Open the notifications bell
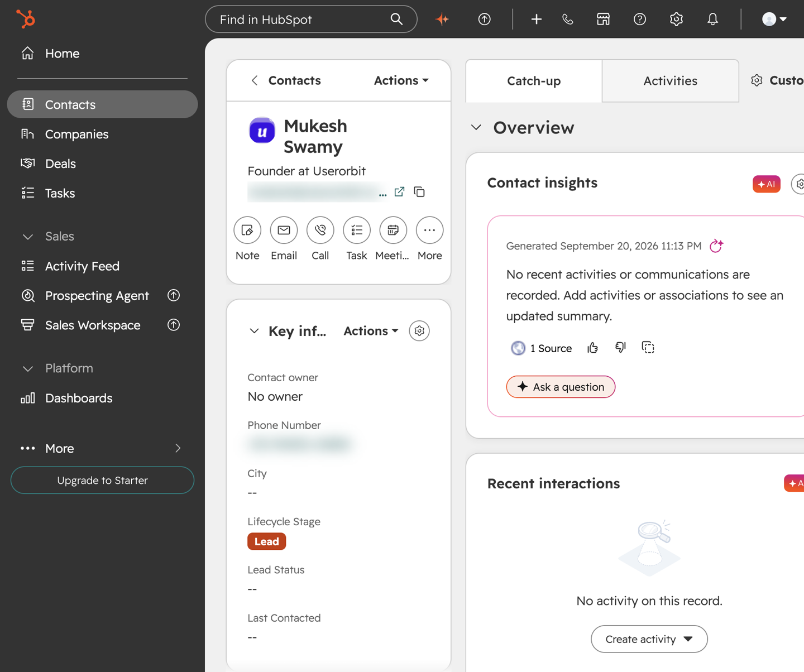Viewport: 804px width, 672px height. coord(712,19)
